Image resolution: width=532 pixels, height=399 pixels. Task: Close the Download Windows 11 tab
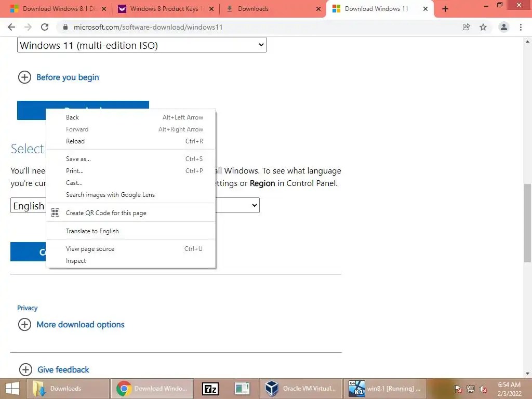(425, 9)
